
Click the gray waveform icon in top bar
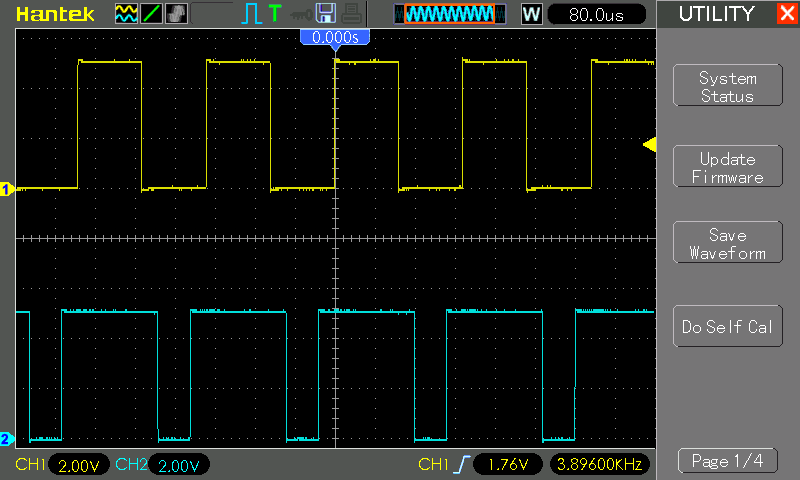(x=176, y=14)
